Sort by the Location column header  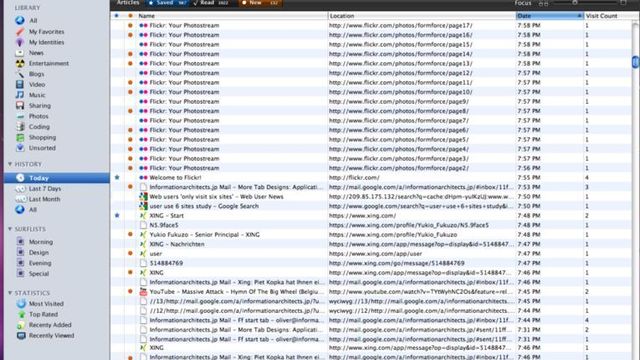click(x=422, y=16)
